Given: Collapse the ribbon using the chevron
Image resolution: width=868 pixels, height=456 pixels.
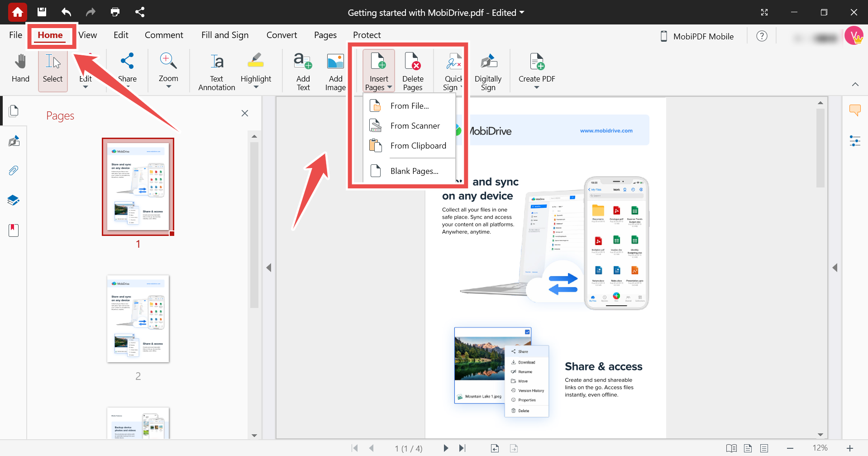Looking at the screenshot, I should click(855, 84).
